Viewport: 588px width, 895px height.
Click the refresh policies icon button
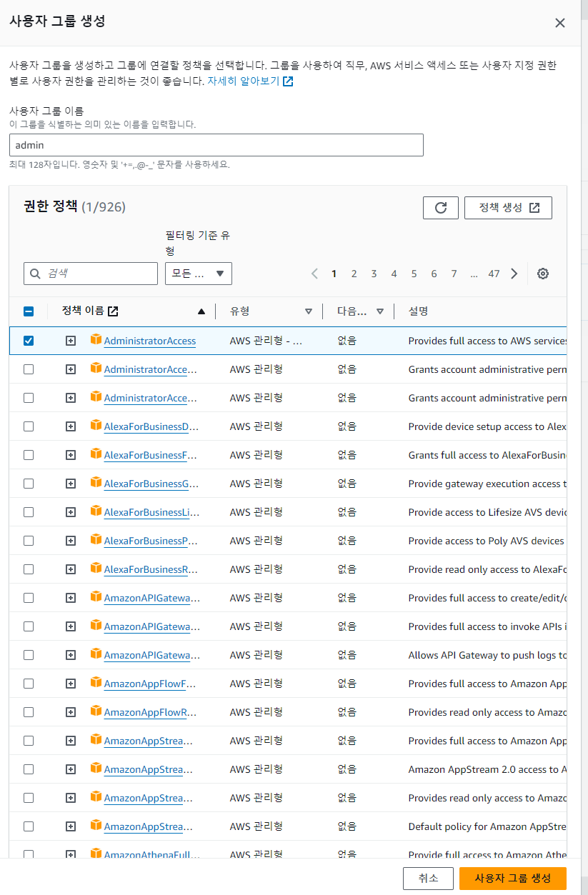(x=441, y=208)
